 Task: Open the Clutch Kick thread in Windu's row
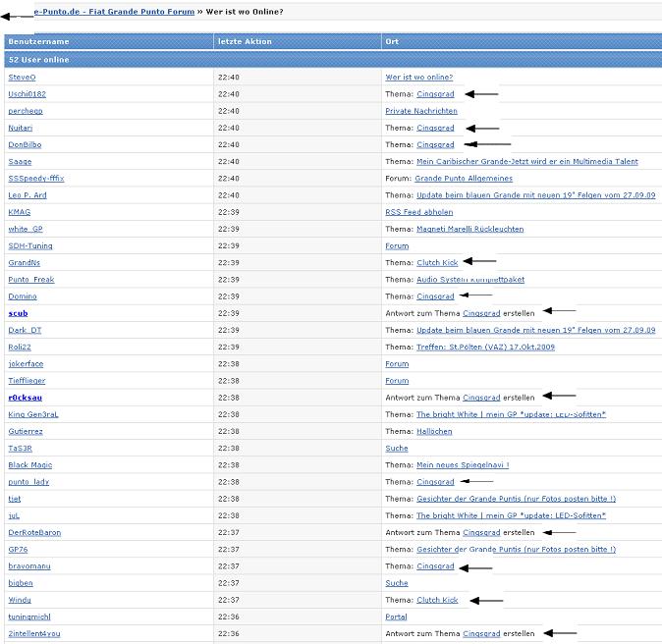click(x=437, y=600)
